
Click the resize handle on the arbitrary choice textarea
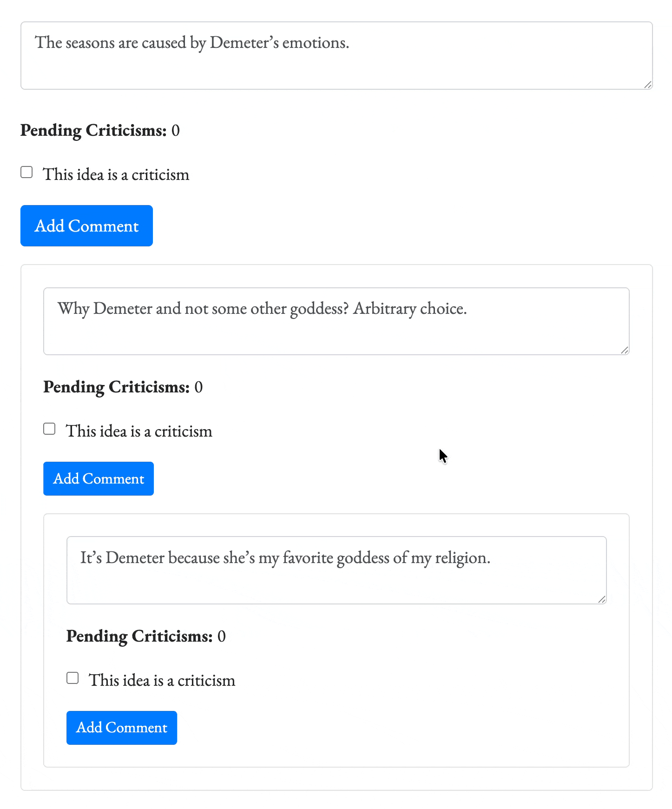625,351
